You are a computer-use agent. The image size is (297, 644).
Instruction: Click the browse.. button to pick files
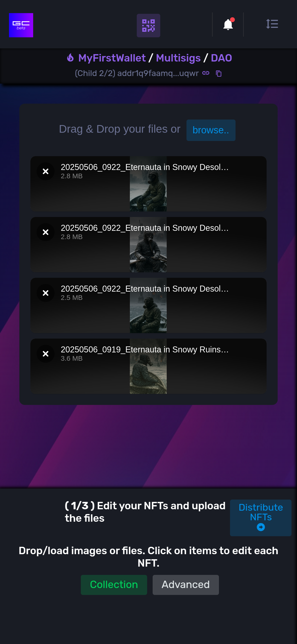coord(211,130)
